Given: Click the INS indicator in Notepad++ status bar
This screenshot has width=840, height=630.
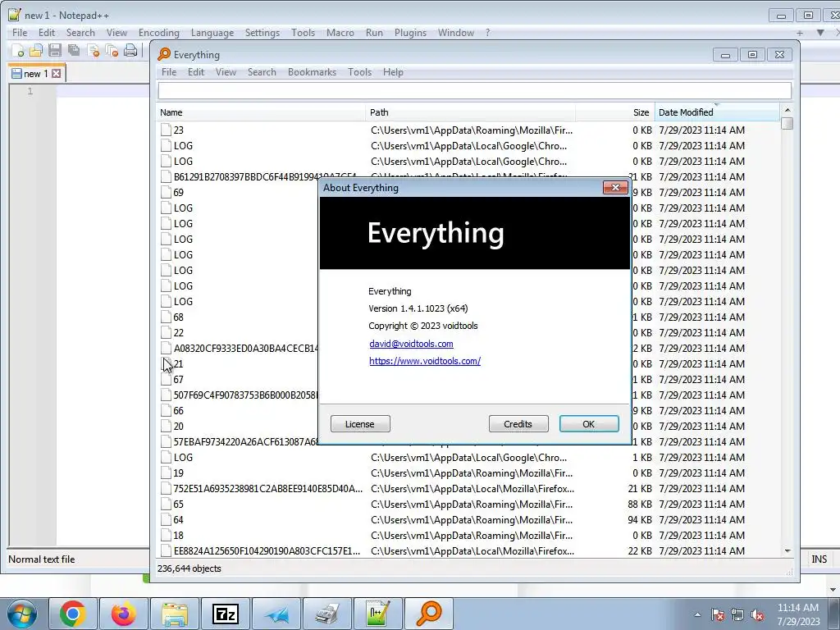Looking at the screenshot, I should tap(819, 559).
